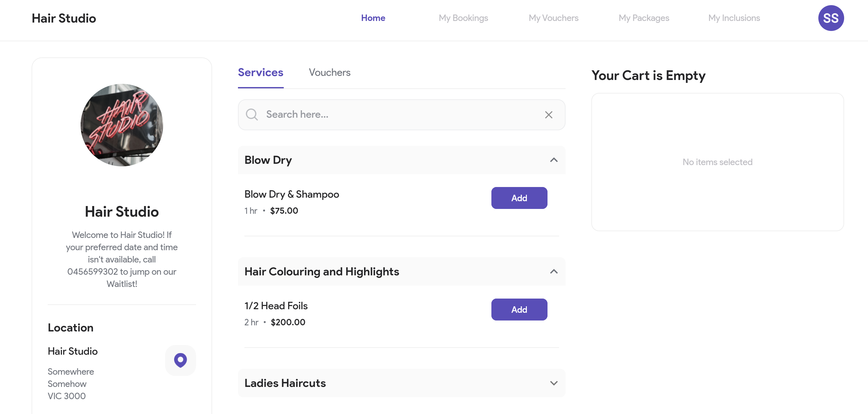Viewport: 868px width, 414px height.
Task: Open My Packages page
Action: coord(644,18)
